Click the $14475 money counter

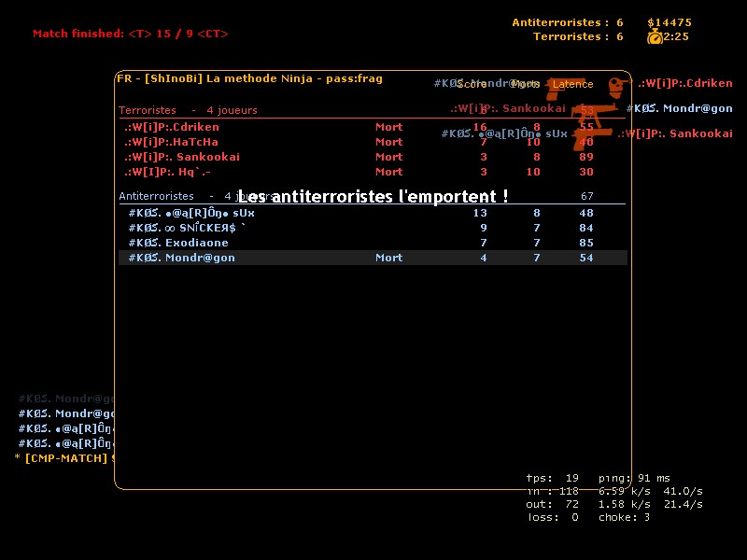point(669,22)
